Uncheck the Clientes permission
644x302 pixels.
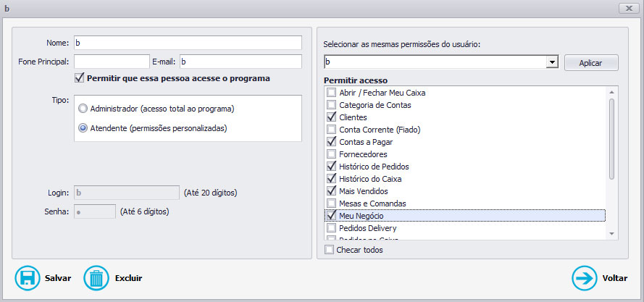pyautogui.click(x=331, y=117)
